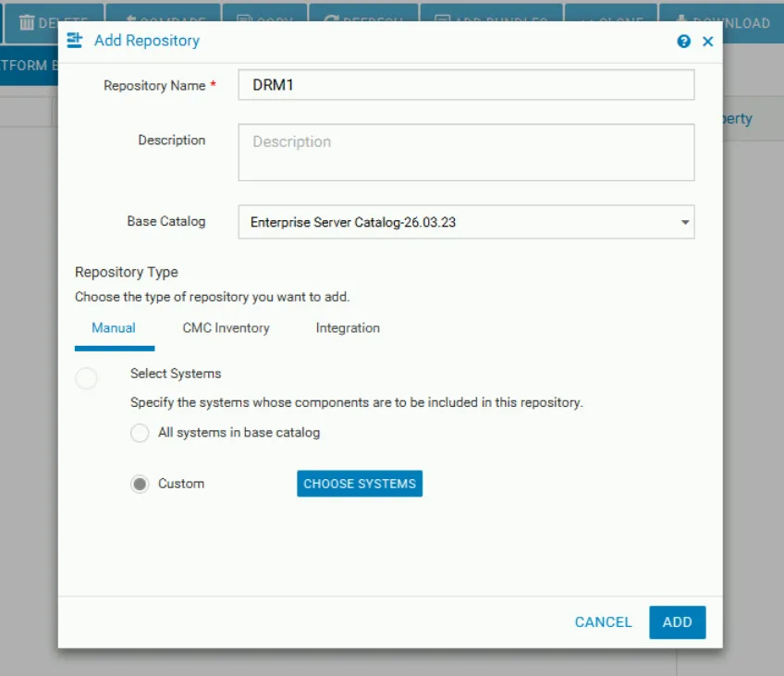Viewport: 784px width, 676px height.
Task: Click into the Description text area
Action: tap(466, 153)
